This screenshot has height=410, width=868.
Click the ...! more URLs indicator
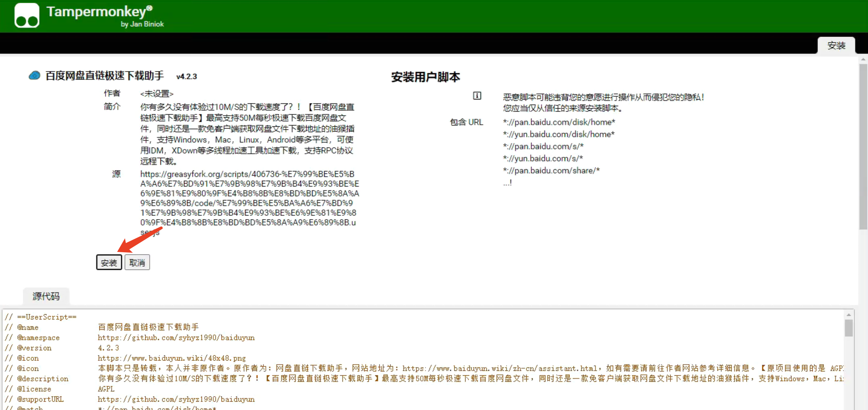click(507, 183)
